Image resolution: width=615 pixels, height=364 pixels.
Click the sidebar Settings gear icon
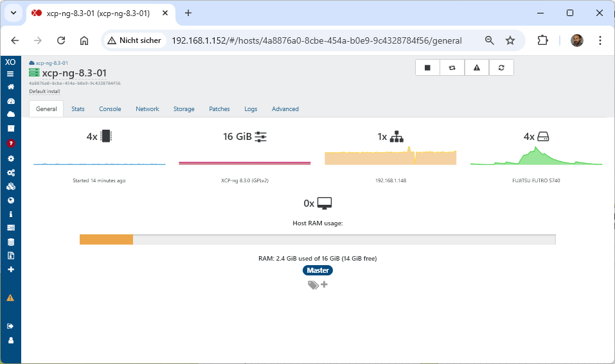(x=10, y=158)
